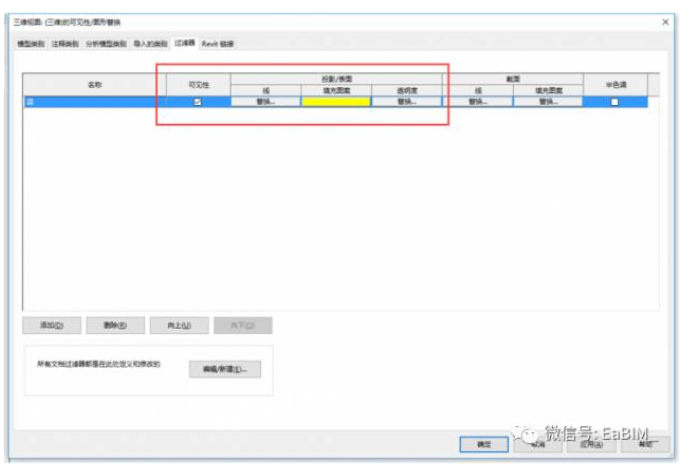Click the 半色调 (Halftone) column header
This screenshot has width=691, height=469.
tap(616, 85)
